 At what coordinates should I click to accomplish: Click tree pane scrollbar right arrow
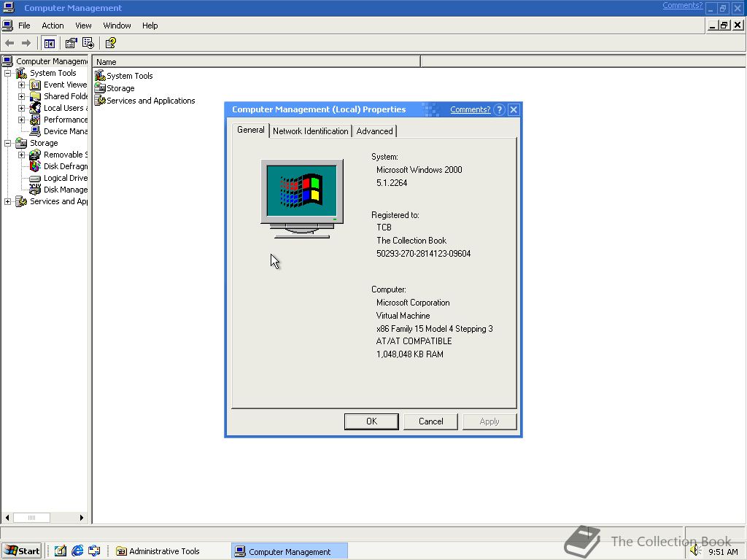[x=82, y=518]
